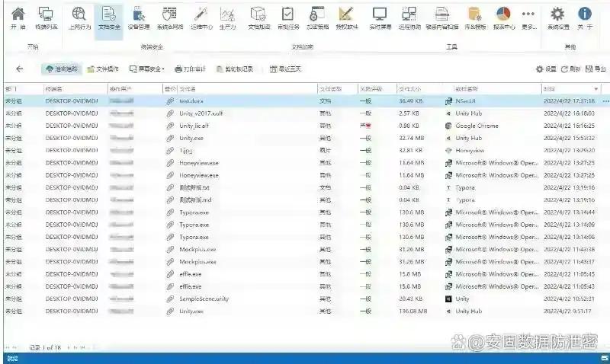
Task: Select the 最近三天 recent three days filter
Action: [285, 69]
